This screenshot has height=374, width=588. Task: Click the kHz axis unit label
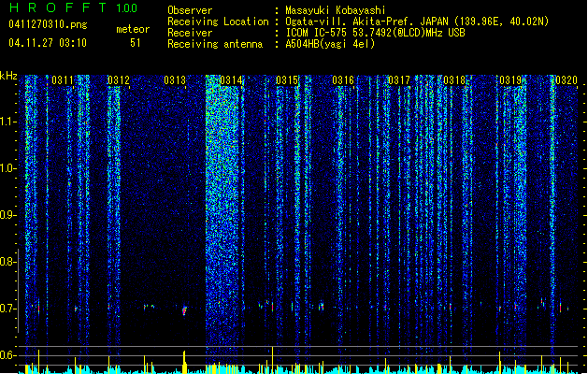click(8, 76)
